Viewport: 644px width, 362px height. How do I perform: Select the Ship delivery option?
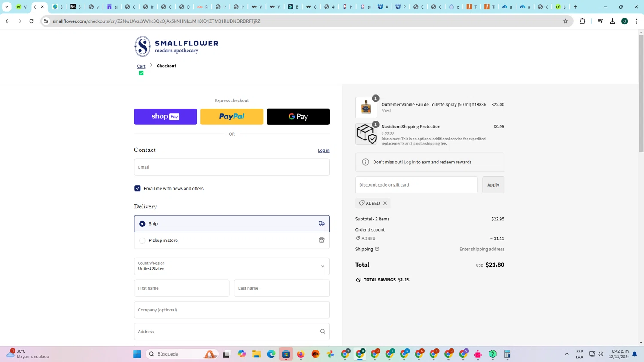tap(232, 224)
